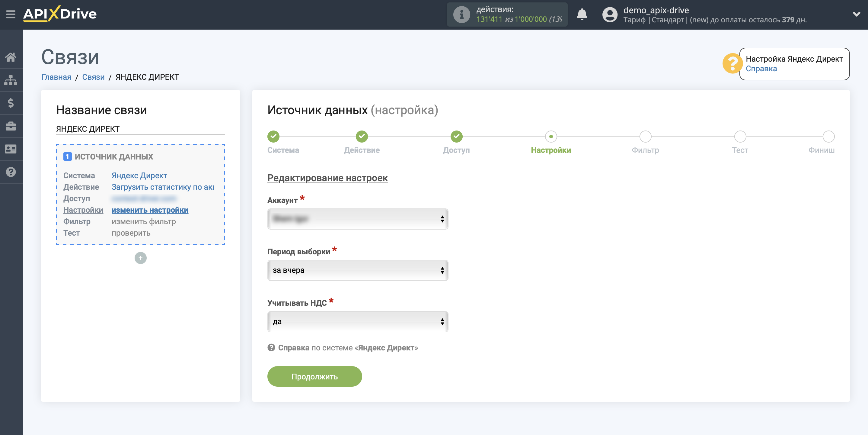The width and height of the screenshot is (868, 435).
Task: Go to Связи breadcrumb
Action: point(93,77)
